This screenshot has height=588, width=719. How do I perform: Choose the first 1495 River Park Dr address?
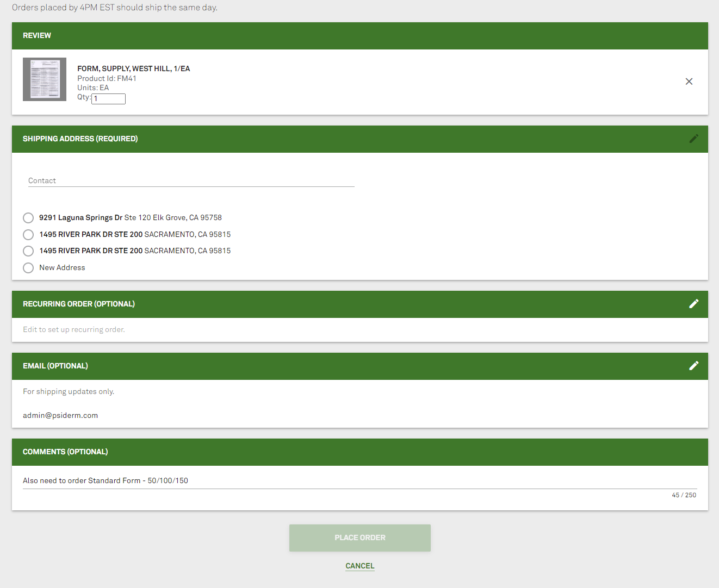coord(28,234)
